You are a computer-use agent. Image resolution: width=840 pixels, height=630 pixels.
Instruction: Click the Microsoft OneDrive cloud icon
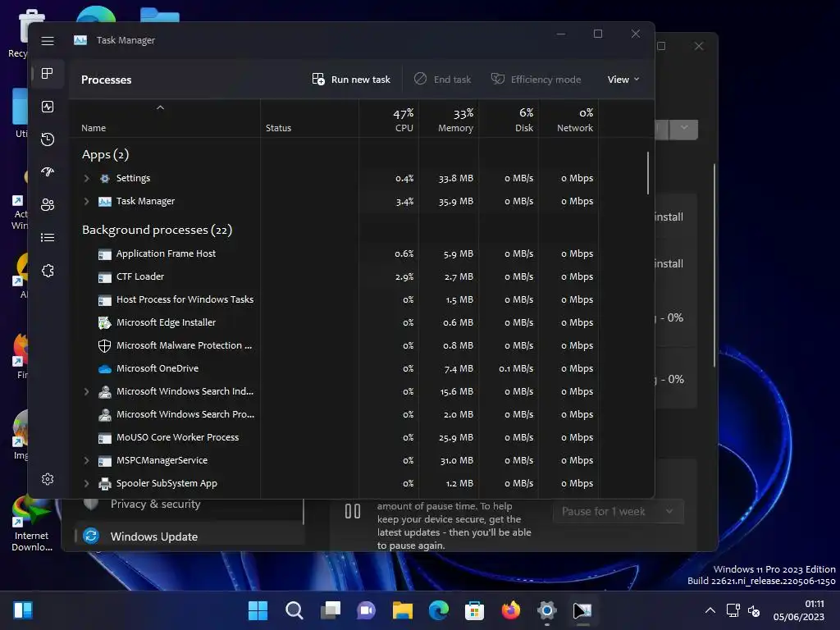(x=105, y=368)
